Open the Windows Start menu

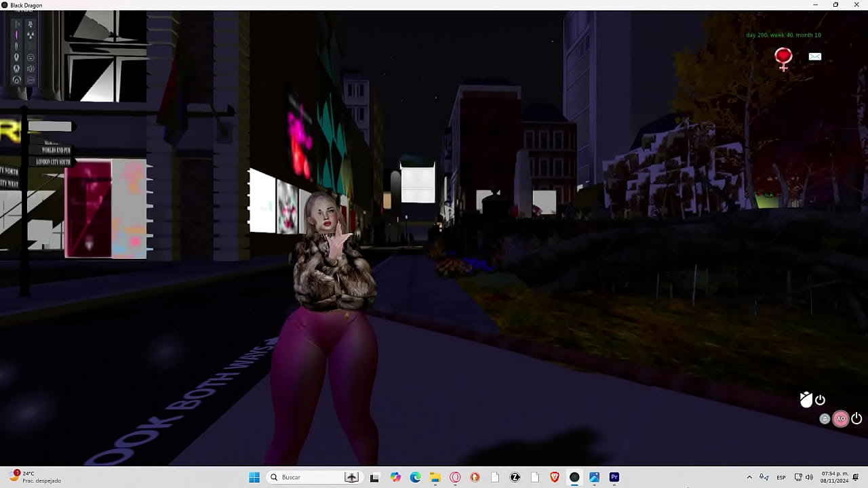coord(254,477)
